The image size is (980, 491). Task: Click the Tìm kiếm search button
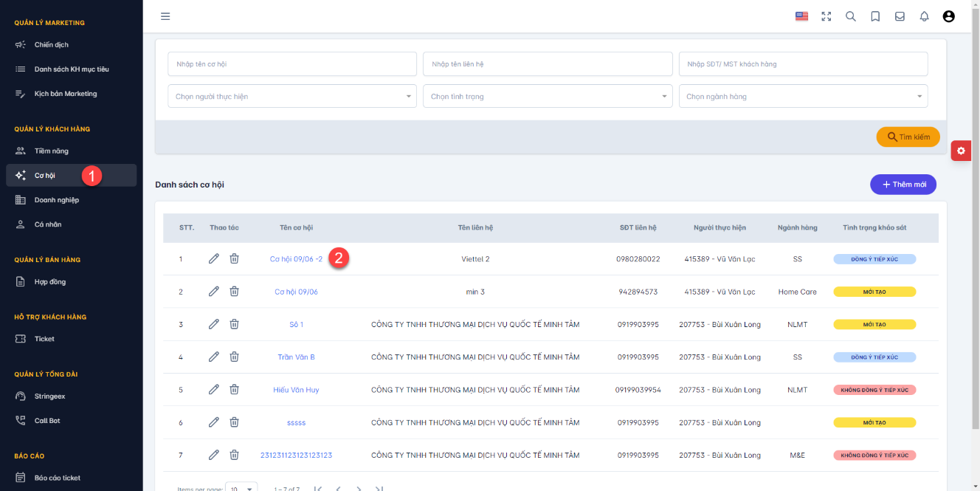tap(908, 137)
